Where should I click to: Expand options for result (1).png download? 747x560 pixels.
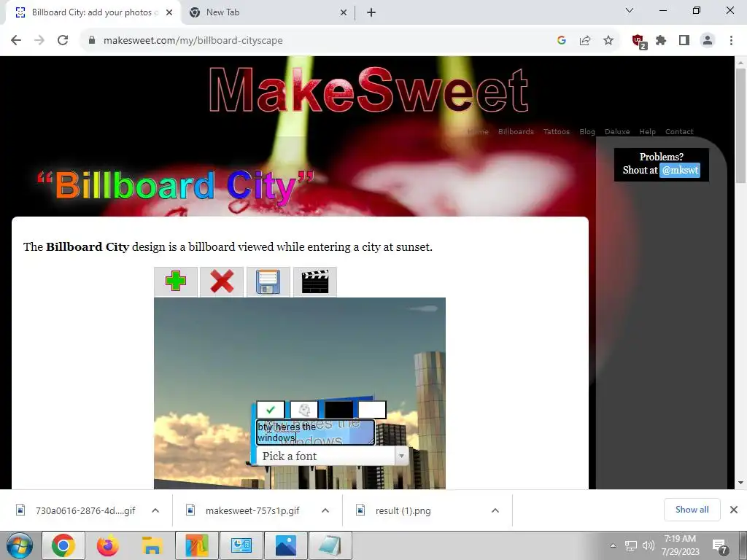click(x=495, y=510)
